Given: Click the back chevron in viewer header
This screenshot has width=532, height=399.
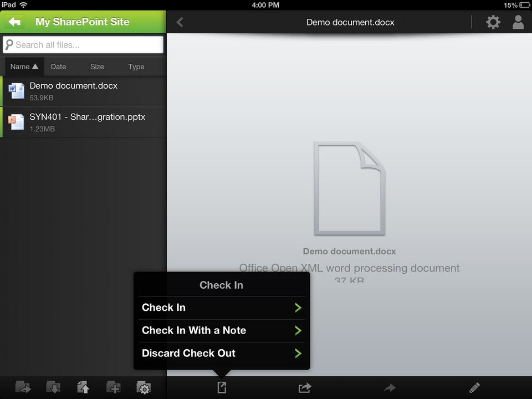Looking at the screenshot, I should pos(180,22).
